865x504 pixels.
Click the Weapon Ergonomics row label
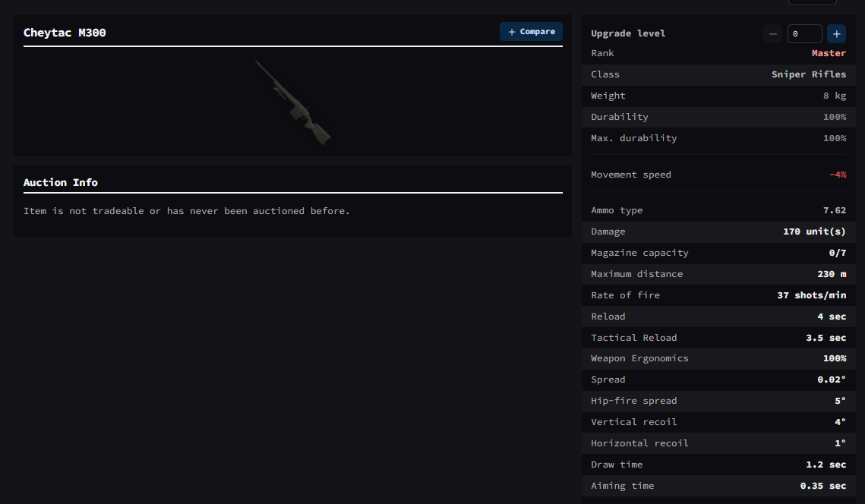pyautogui.click(x=640, y=358)
